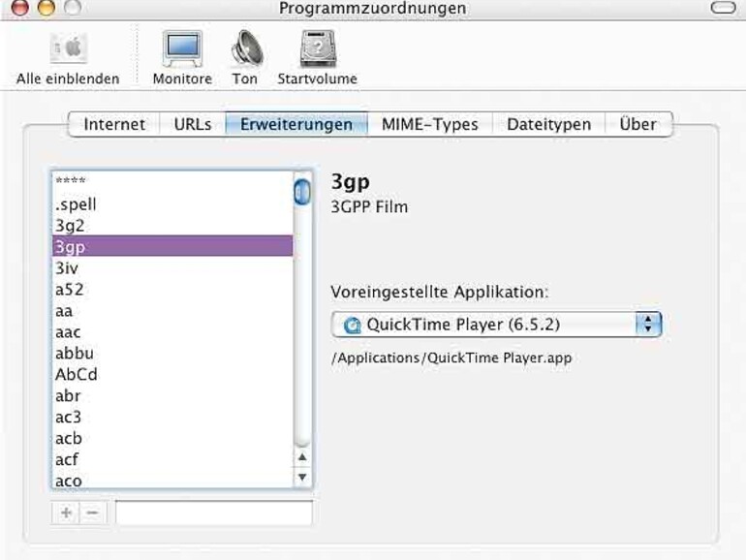Viewport: 746px width, 560px height.
Task: Switch to the Über tab
Action: (x=638, y=124)
